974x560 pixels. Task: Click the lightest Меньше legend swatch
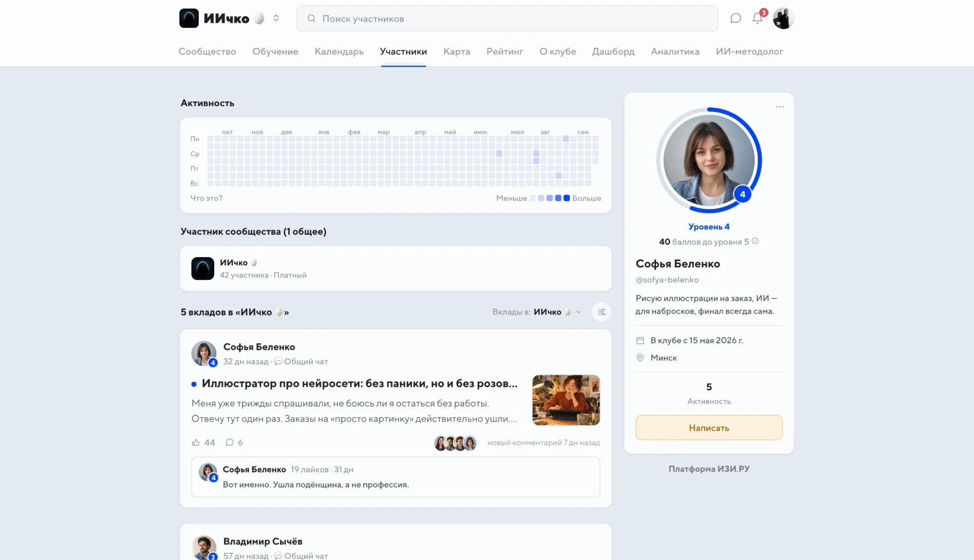[532, 198]
